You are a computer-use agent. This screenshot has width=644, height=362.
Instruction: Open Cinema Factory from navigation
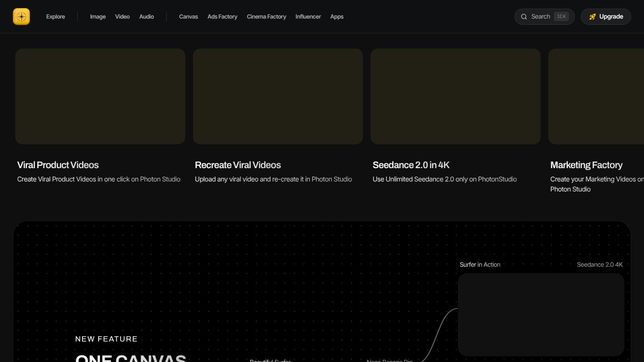(x=266, y=17)
